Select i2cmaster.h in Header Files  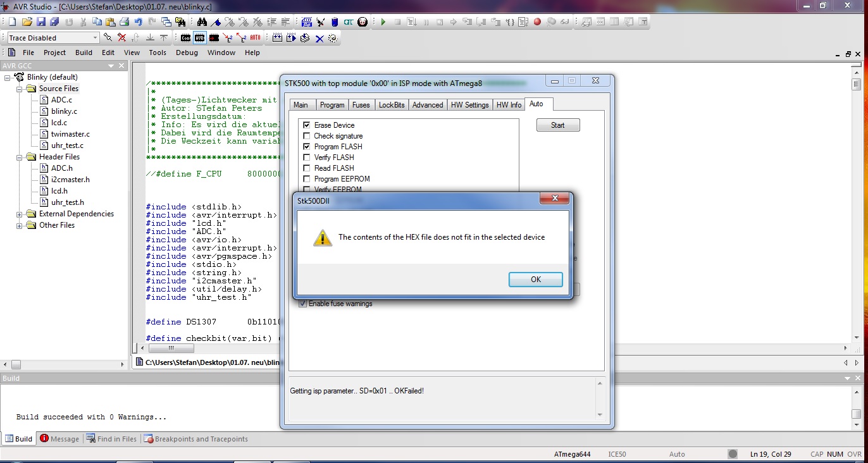(x=70, y=180)
